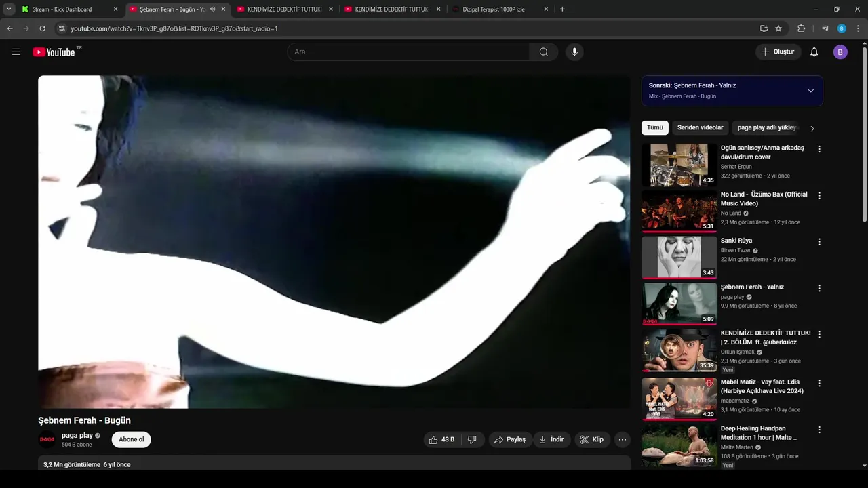Click the video player to pause
Image resolution: width=868 pixels, height=488 pixels.
coord(334,242)
